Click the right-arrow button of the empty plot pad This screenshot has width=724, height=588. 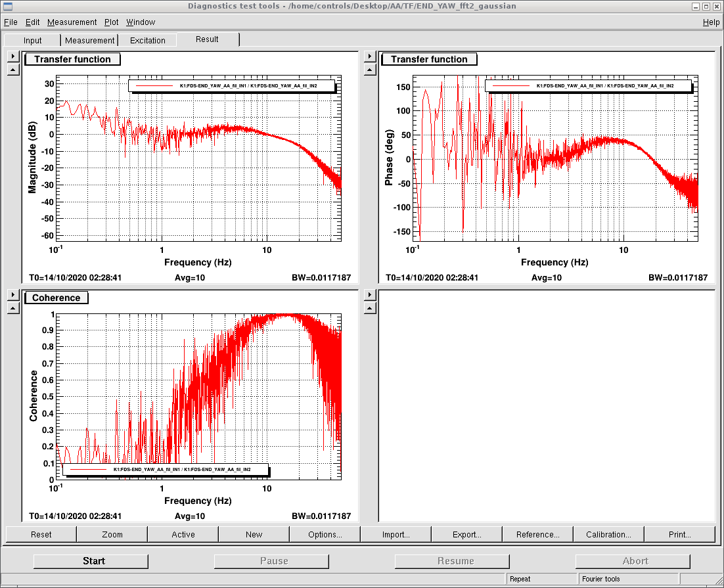(370, 295)
